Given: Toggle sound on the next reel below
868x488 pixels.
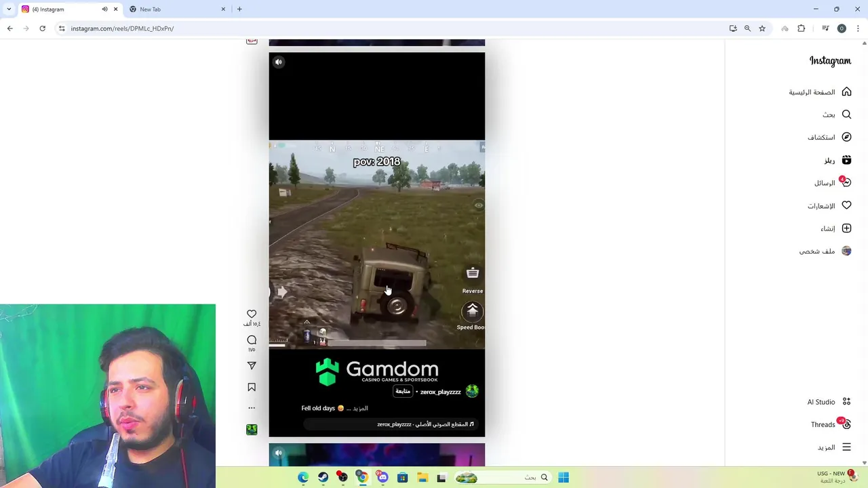Looking at the screenshot, I should tap(278, 453).
